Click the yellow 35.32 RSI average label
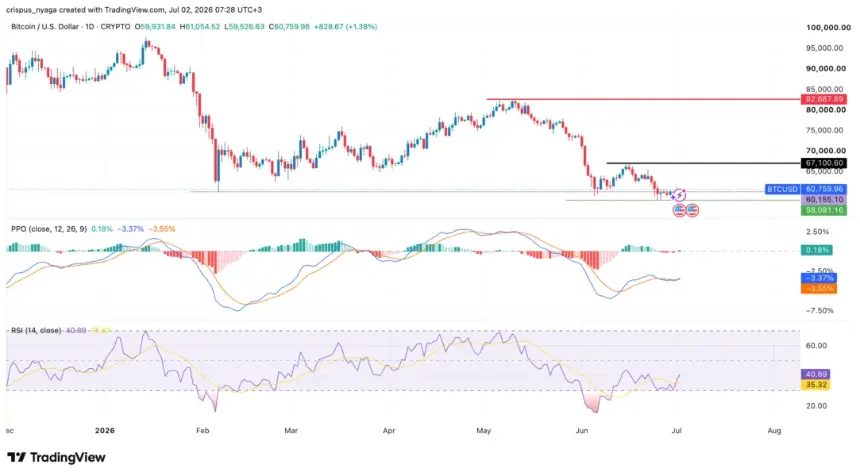The image size is (860, 476). [x=816, y=385]
